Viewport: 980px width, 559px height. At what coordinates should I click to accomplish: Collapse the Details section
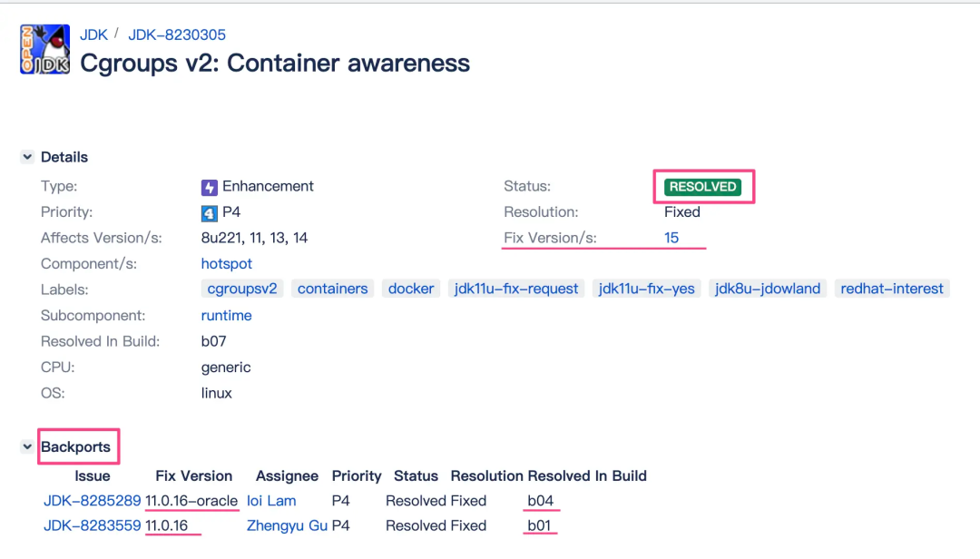(27, 158)
